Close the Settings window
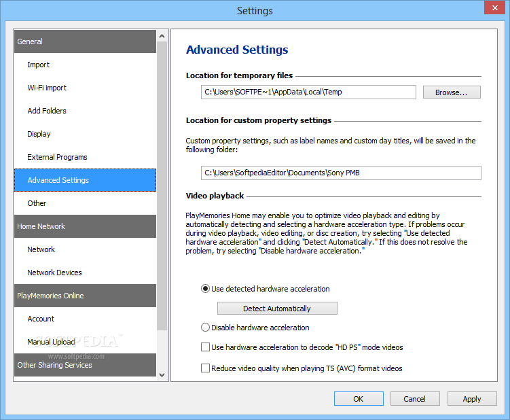 coord(494,7)
